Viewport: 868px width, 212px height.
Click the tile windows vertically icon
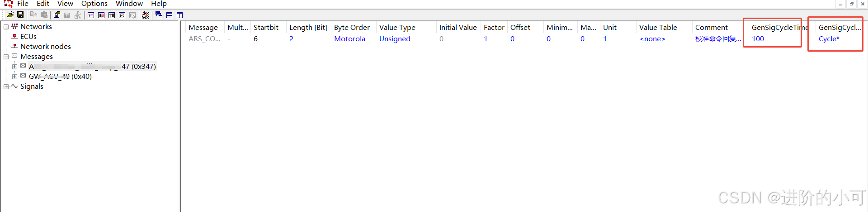pos(179,15)
